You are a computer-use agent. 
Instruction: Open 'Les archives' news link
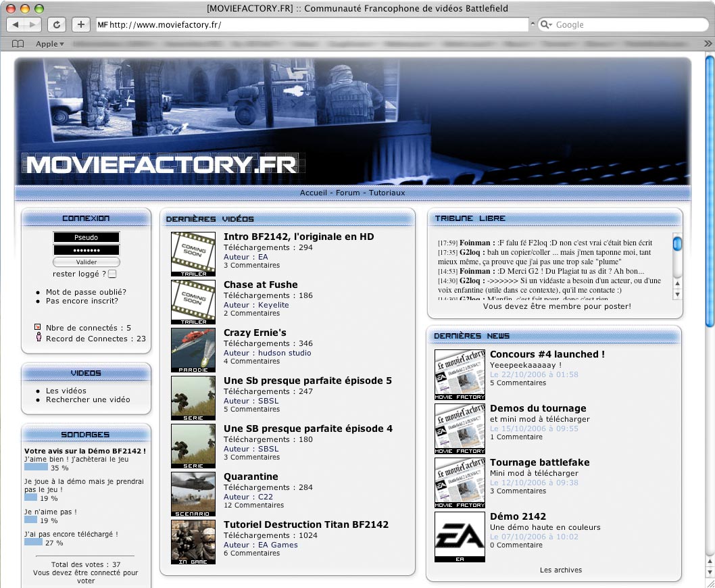561,570
